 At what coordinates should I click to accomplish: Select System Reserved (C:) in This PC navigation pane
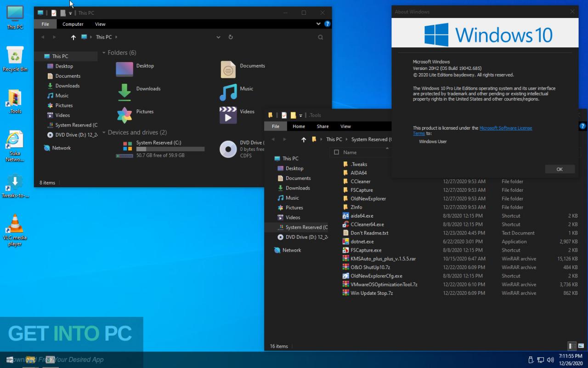point(73,125)
